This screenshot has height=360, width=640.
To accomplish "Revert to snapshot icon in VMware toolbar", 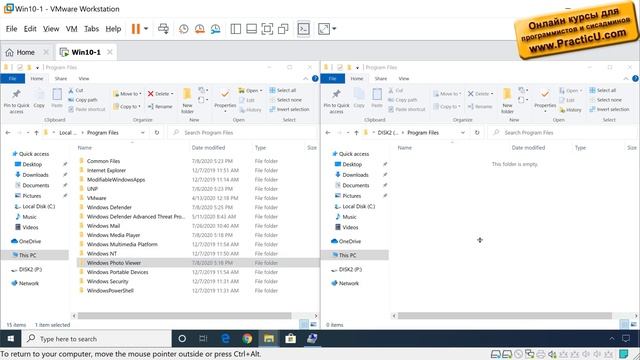I will point(200,29).
